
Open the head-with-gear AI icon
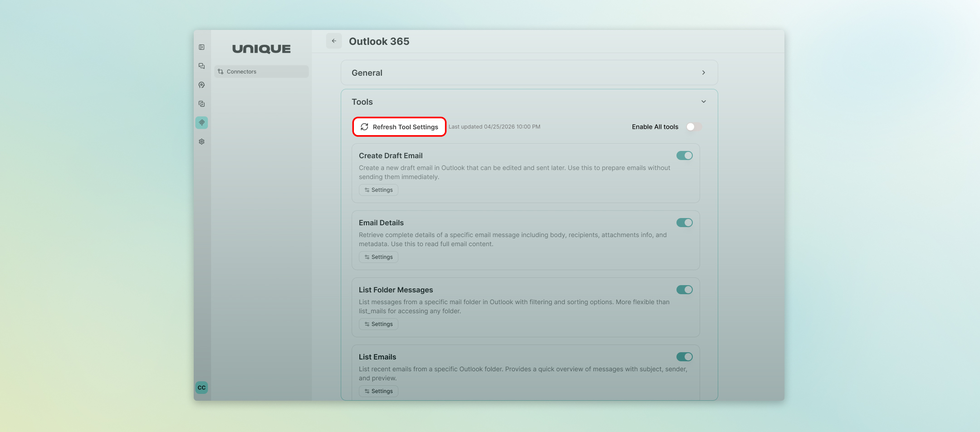click(x=201, y=85)
